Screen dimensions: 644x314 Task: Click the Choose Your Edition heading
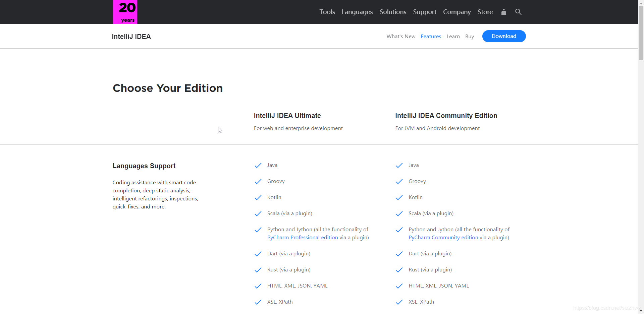tap(168, 88)
